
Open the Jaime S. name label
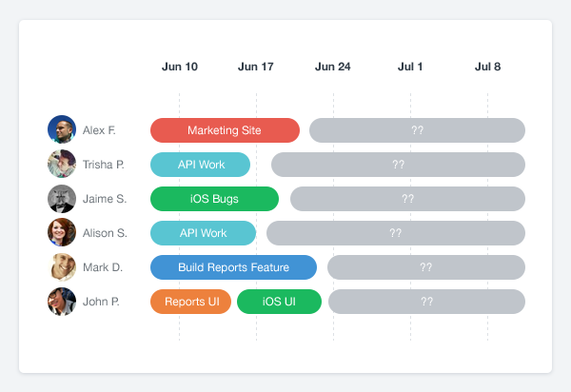(x=105, y=199)
